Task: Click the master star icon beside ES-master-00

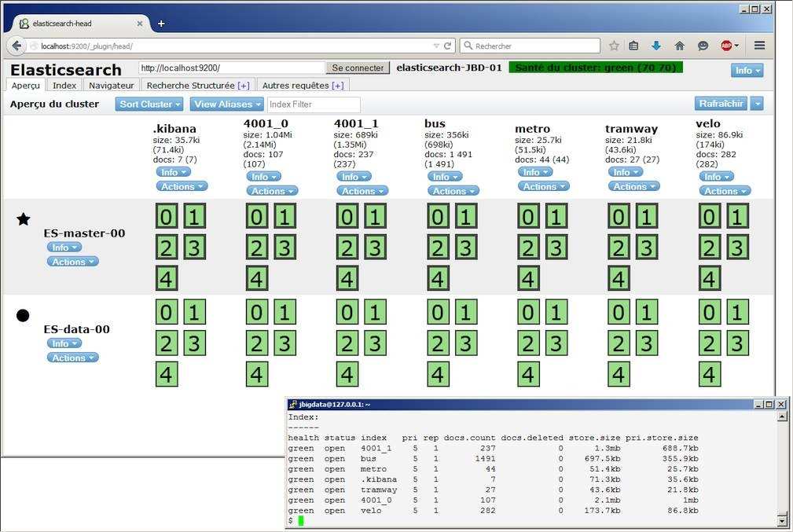Action: (24, 219)
